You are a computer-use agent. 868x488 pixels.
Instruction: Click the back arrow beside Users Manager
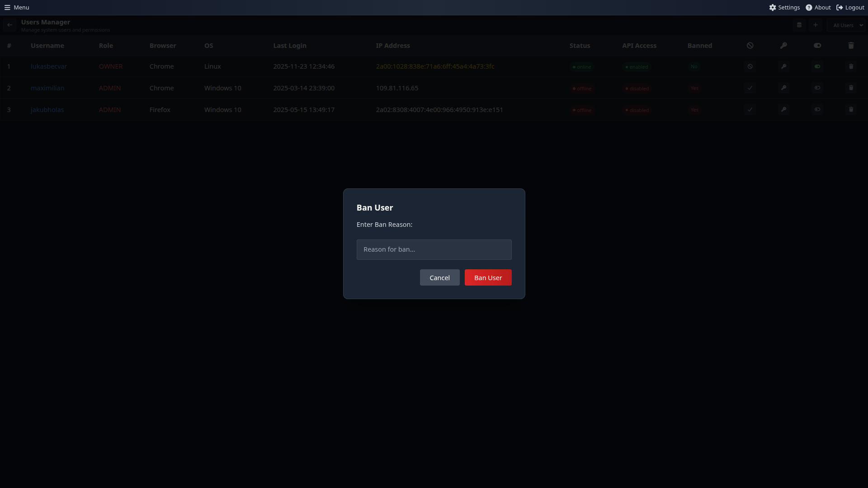coord(9,25)
